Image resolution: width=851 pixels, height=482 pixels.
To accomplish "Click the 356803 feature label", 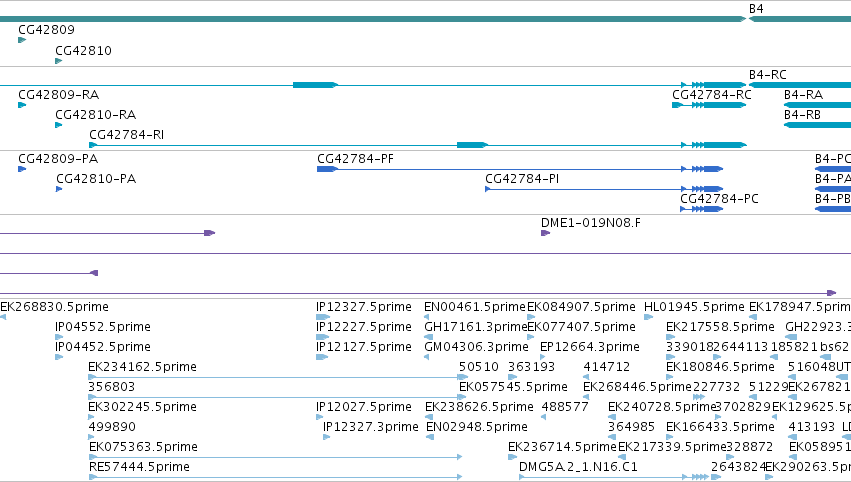I will point(111,388).
